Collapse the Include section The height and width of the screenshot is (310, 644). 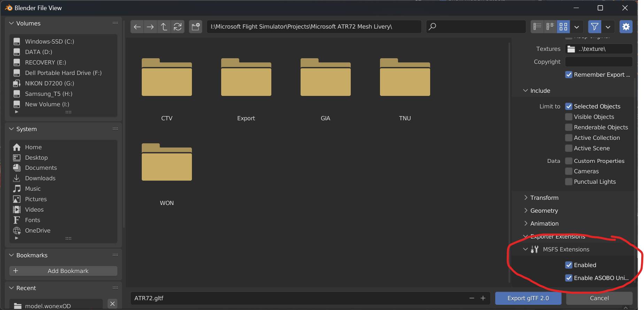526,91
